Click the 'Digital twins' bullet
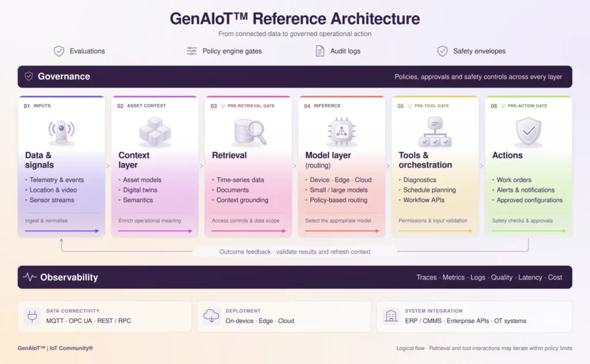Viewport: 590px width, 364px height. pyautogui.click(x=140, y=190)
